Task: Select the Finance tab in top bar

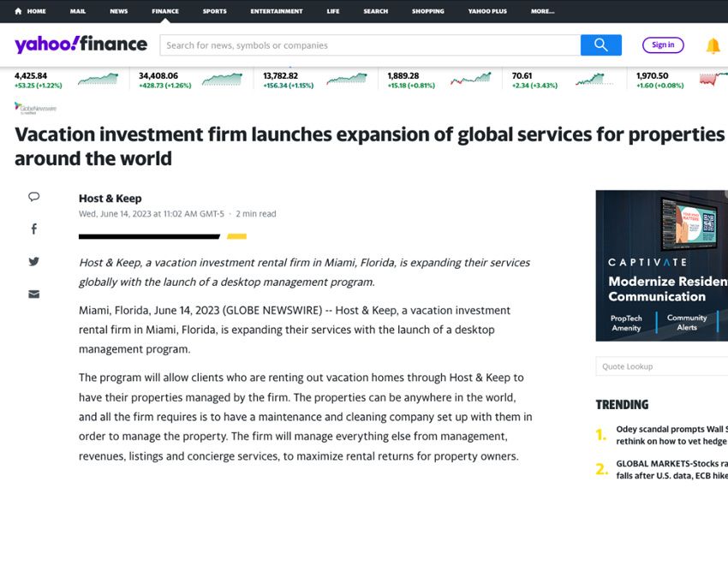Action: click(165, 11)
